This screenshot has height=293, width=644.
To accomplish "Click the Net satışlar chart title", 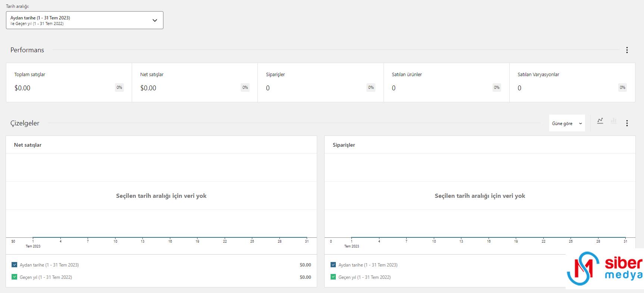I will coord(28,145).
